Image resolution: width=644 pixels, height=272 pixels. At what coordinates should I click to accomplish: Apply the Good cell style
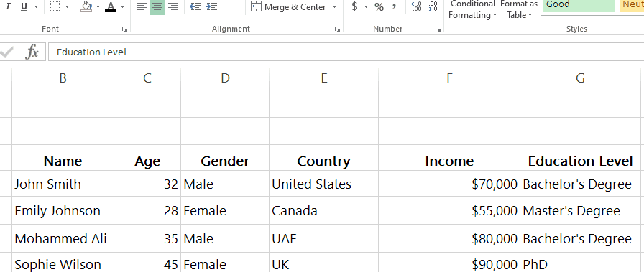[x=579, y=6]
